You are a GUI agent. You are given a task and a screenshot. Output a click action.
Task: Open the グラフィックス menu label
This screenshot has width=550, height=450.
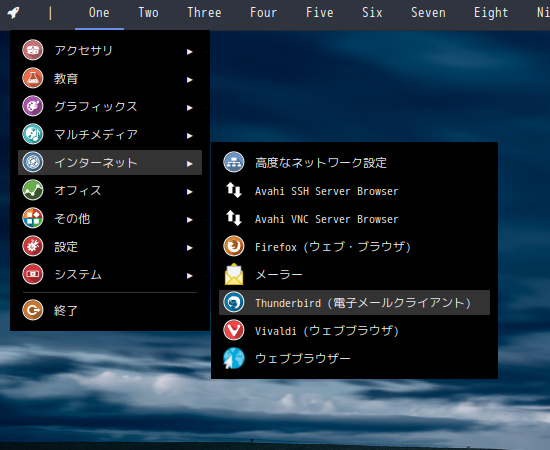point(96,106)
